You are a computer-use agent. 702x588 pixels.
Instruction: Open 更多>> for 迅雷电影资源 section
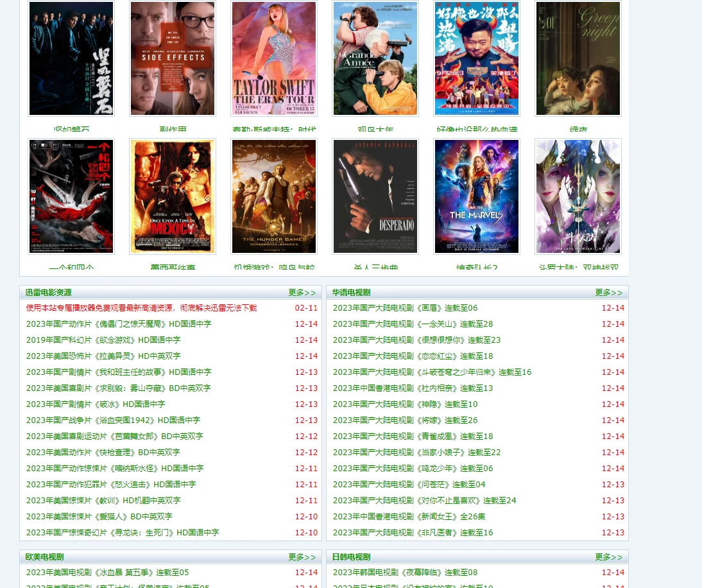302,292
